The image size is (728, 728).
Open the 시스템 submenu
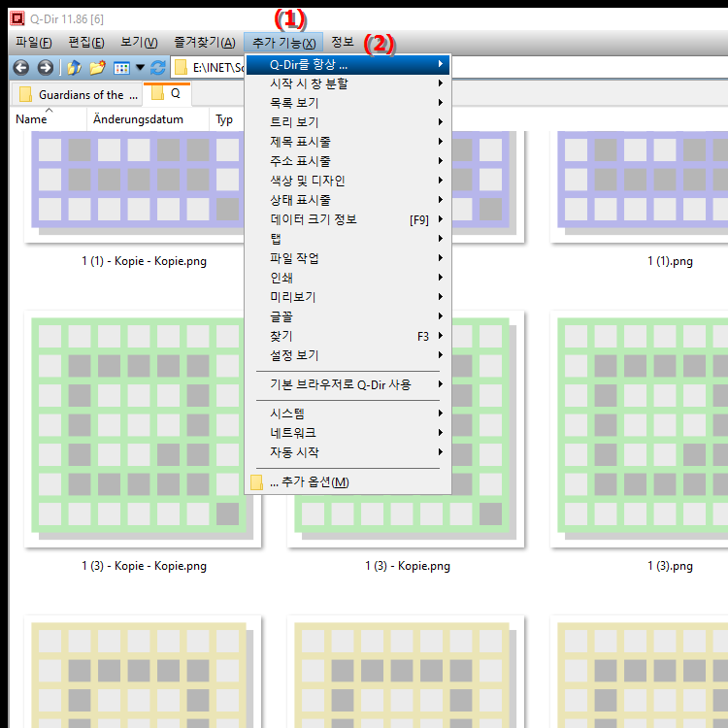[347, 414]
